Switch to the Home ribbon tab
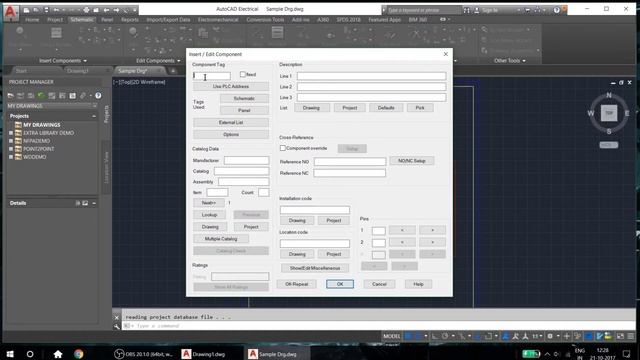 (32, 20)
